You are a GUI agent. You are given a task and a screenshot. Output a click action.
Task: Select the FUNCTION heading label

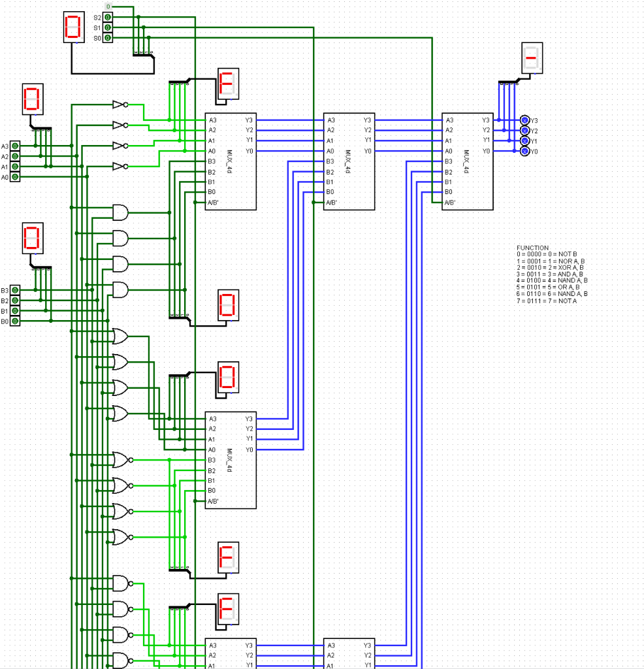[x=532, y=248]
